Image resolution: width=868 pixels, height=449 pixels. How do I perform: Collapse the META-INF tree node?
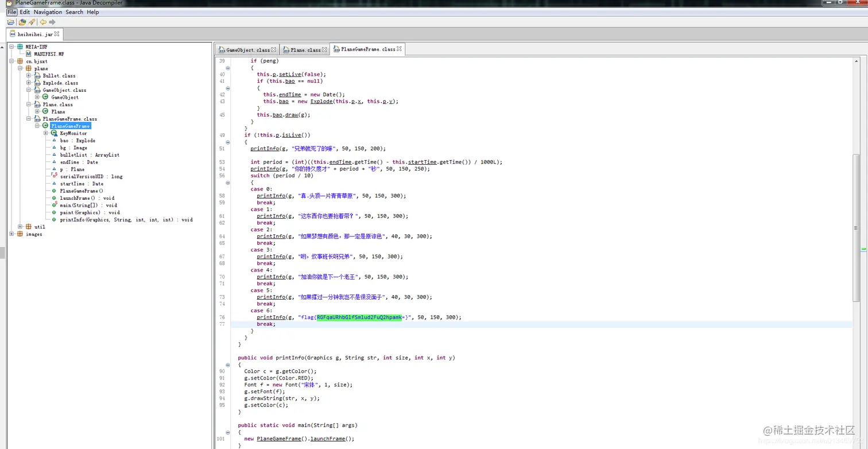pos(11,47)
